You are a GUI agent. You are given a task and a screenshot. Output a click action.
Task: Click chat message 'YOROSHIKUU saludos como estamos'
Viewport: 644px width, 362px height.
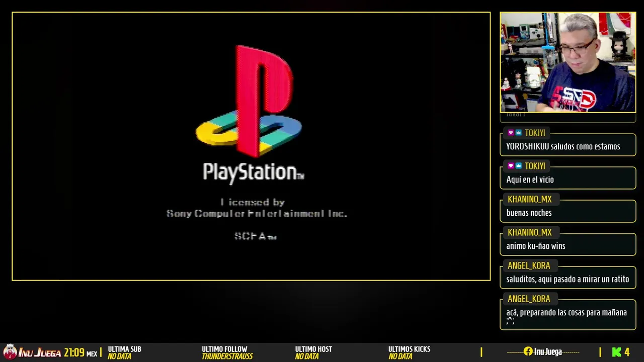coord(563,146)
